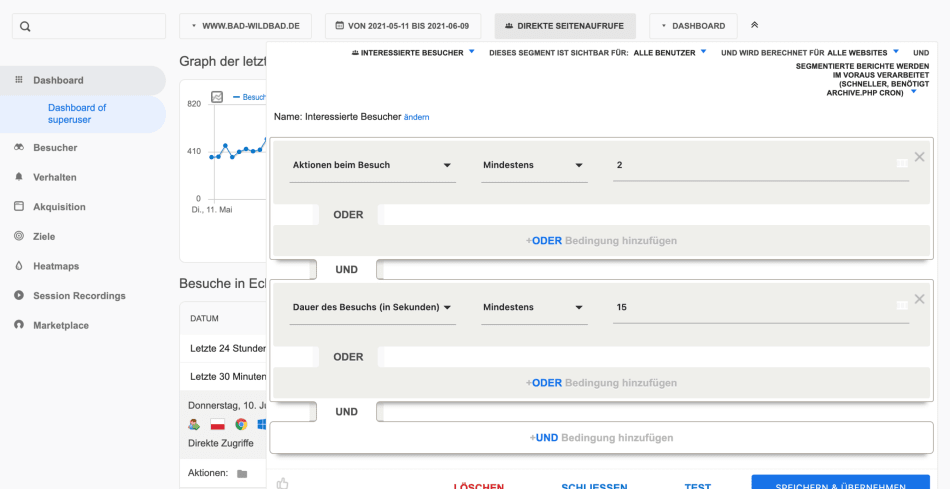Open the segmentierte Berichte processing dropdown
The width and height of the screenshot is (950, 489).
click(x=863, y=79)
